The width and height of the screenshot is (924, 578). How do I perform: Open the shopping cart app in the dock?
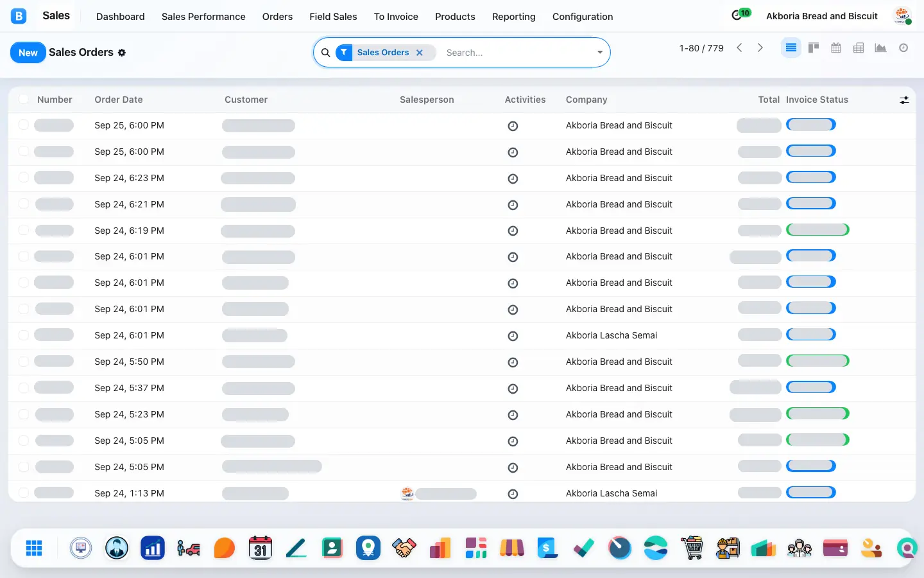coord(692,548)
